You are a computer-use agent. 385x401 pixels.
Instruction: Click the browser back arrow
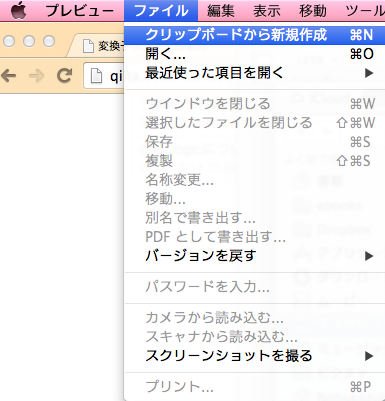tap(9, 76)
